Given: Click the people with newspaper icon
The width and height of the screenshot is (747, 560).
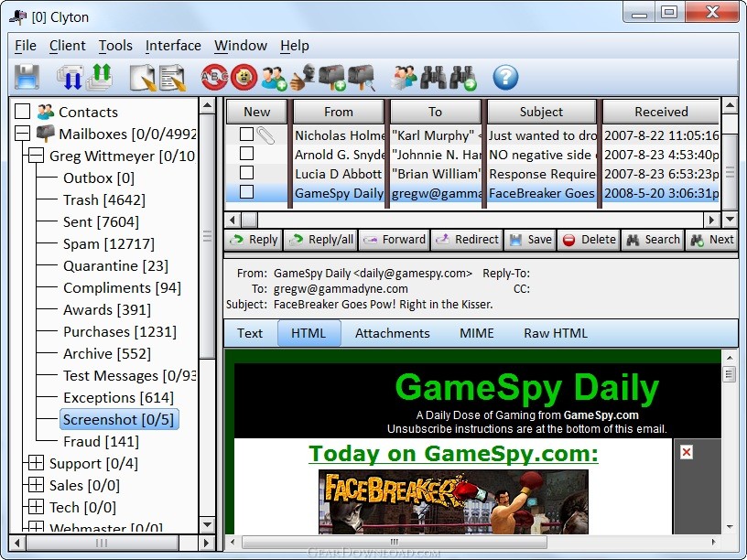Looking at the screenshot, I should [404, 77].
